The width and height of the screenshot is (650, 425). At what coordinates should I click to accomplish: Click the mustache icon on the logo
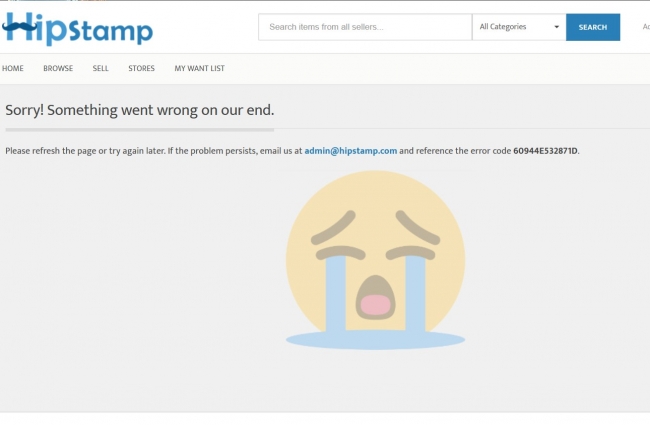click(x=19, y=27)
